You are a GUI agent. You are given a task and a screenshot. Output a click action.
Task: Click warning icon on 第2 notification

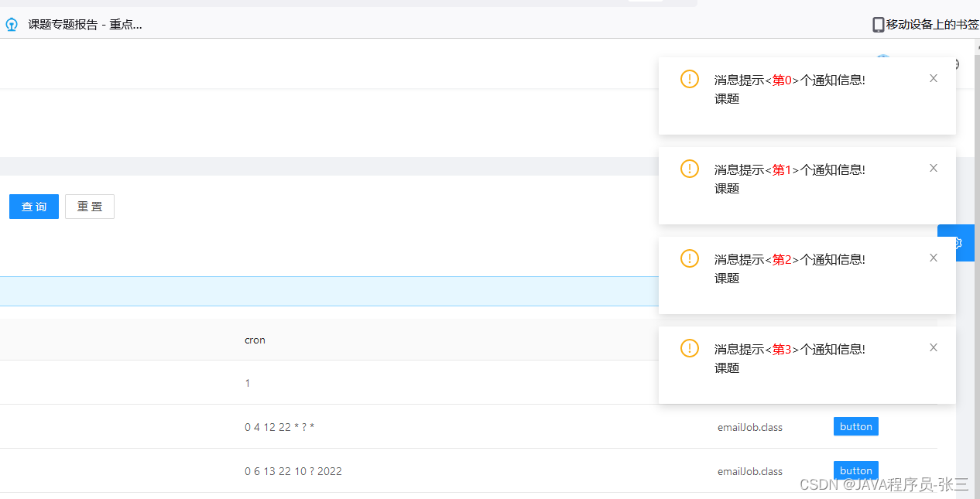[x=690, y=258]
